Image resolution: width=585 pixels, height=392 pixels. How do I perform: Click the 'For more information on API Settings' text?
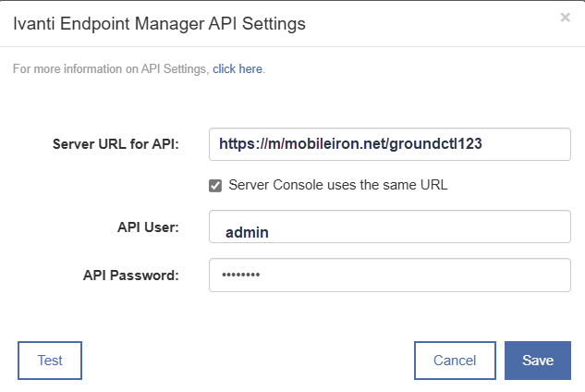coord(111,69)
